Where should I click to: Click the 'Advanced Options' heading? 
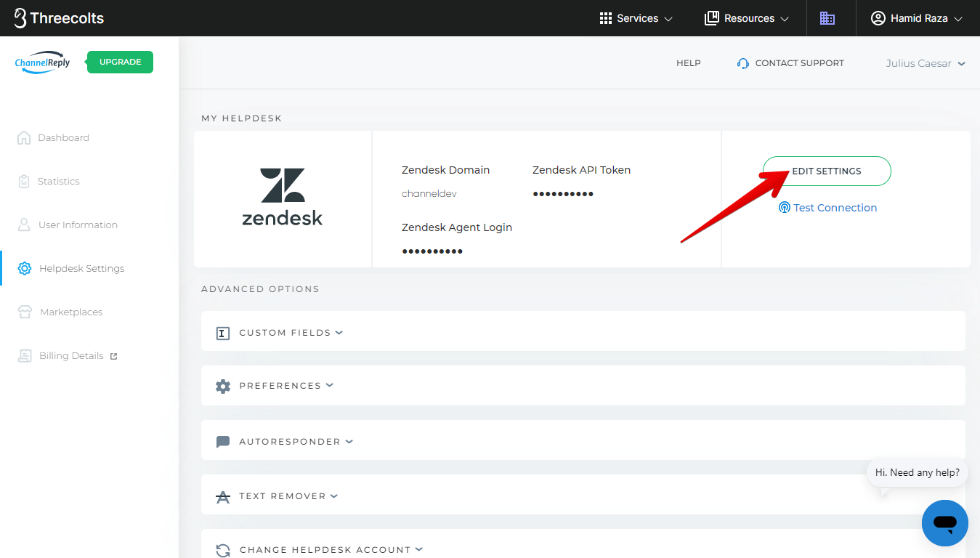coord(260,288)
